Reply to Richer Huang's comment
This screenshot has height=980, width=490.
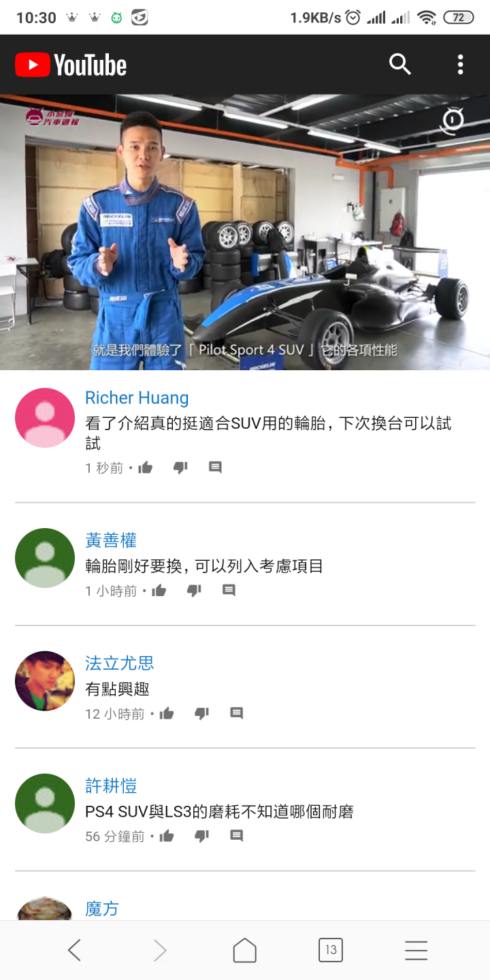point(215,468)
